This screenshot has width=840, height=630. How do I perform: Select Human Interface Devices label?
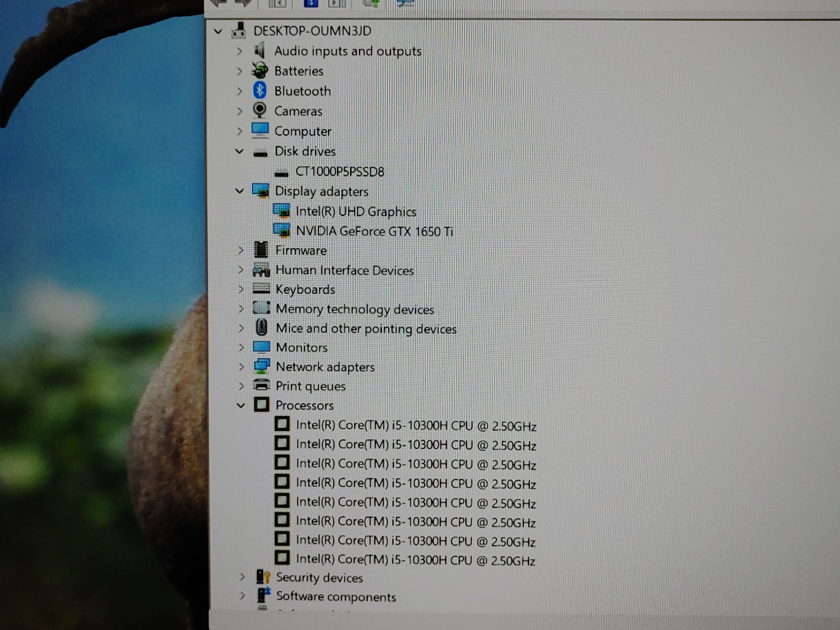[344, 270]
